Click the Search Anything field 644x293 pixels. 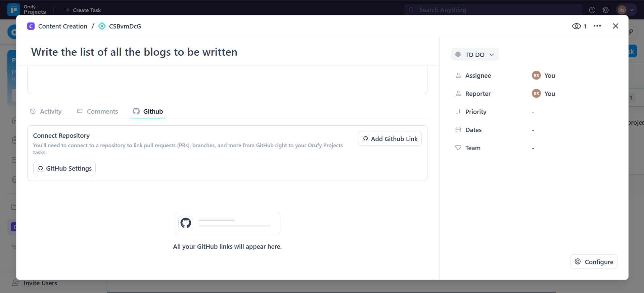click(x=493, y=10)
